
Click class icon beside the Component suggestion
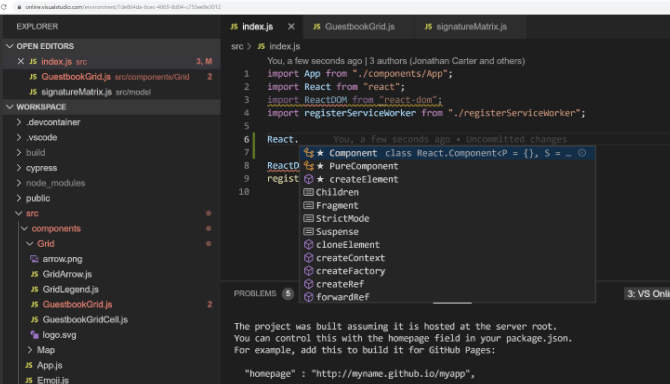pyautogui.click(x=309, y=153)
